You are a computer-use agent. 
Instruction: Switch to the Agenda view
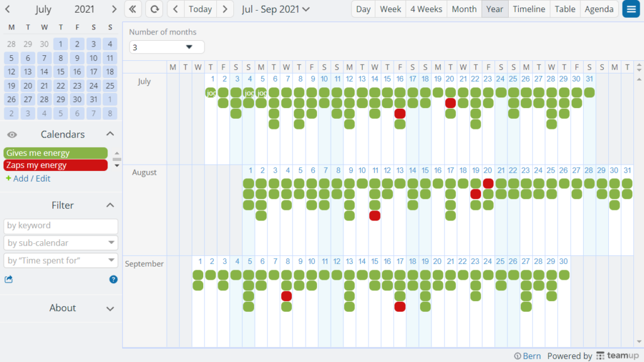point(599,9)
